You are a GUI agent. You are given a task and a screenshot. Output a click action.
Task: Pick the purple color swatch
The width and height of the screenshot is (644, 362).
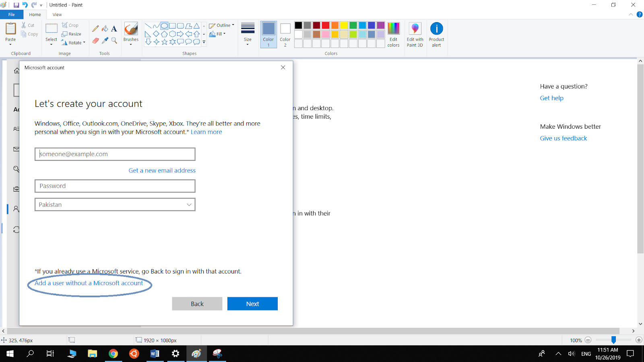pyautogui.click(x=380, y=25)
